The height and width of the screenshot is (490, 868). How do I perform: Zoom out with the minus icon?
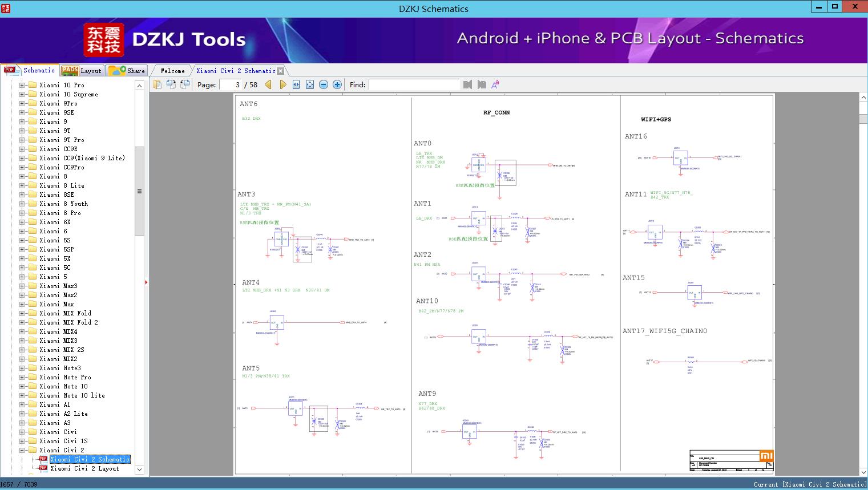point(324,84)
